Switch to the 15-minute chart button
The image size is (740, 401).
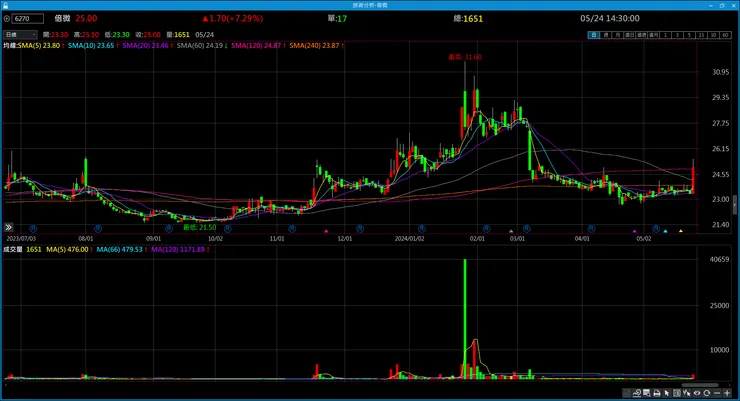coord(701,35)
